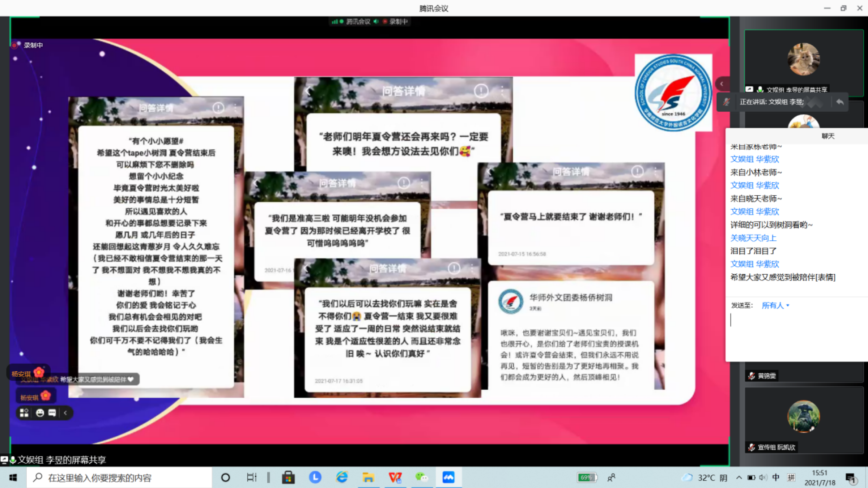868x488 pixels.
Task: Open the 所有人 recipient dropdown
Action: tap(775, 306)
